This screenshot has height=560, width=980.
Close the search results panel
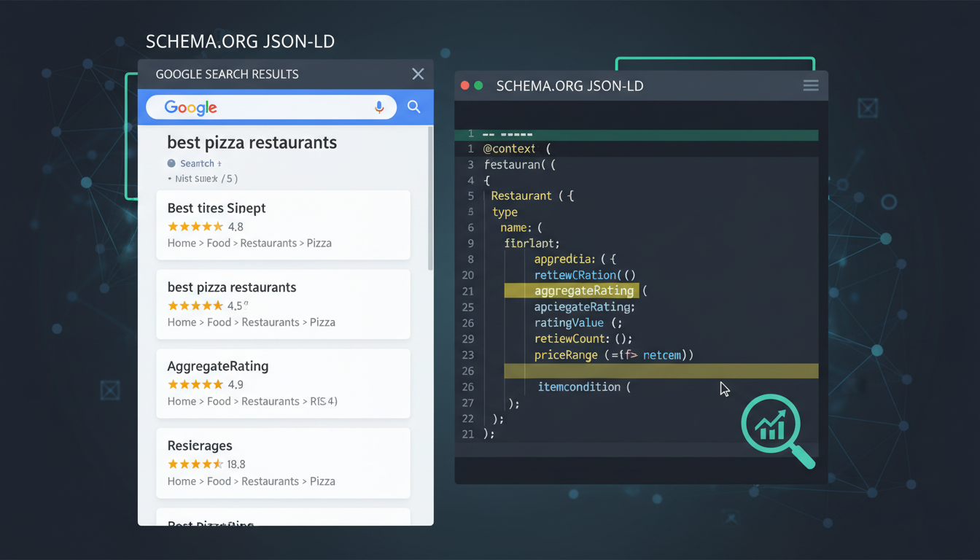(x=417, y=74)
